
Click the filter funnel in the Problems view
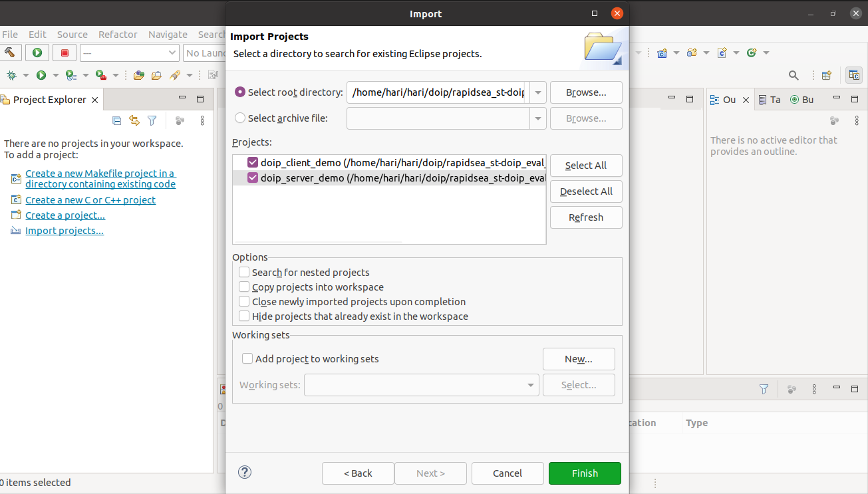[764, 389]
